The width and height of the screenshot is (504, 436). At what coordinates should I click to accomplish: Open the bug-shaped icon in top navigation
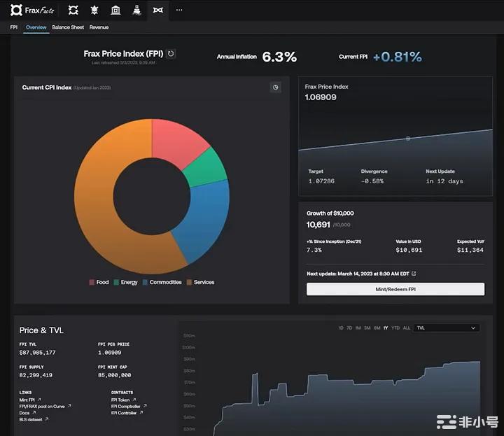point(94,10)
